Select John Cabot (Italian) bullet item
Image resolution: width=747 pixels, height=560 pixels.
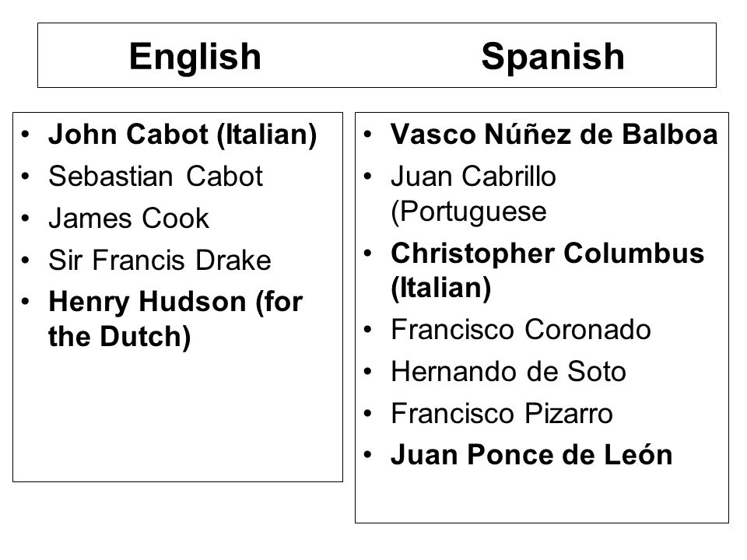[x=182, y=135]
